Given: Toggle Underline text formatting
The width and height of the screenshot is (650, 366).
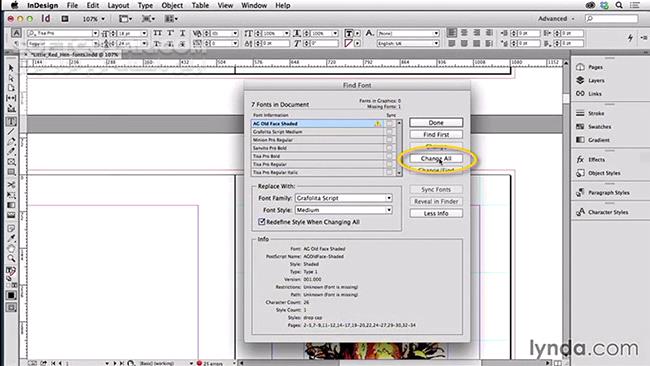Looking at the screenshot, I should coord(182,33).
